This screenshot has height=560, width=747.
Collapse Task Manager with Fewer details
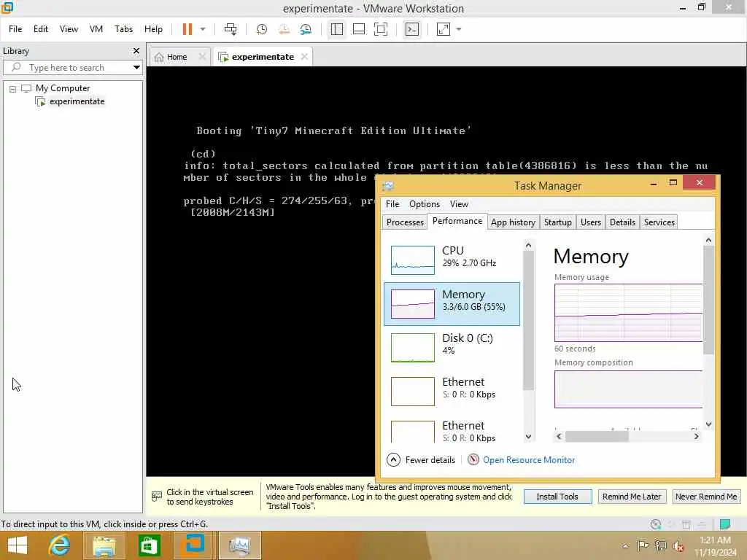[421, 460]
